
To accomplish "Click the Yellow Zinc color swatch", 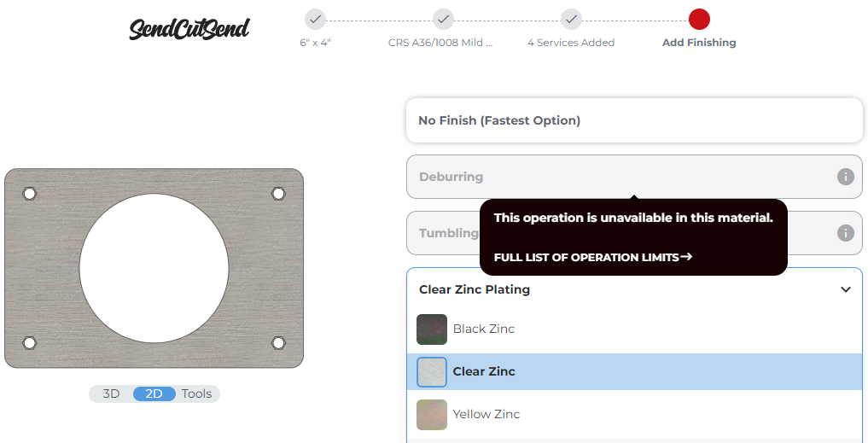I will coord(432,415).
